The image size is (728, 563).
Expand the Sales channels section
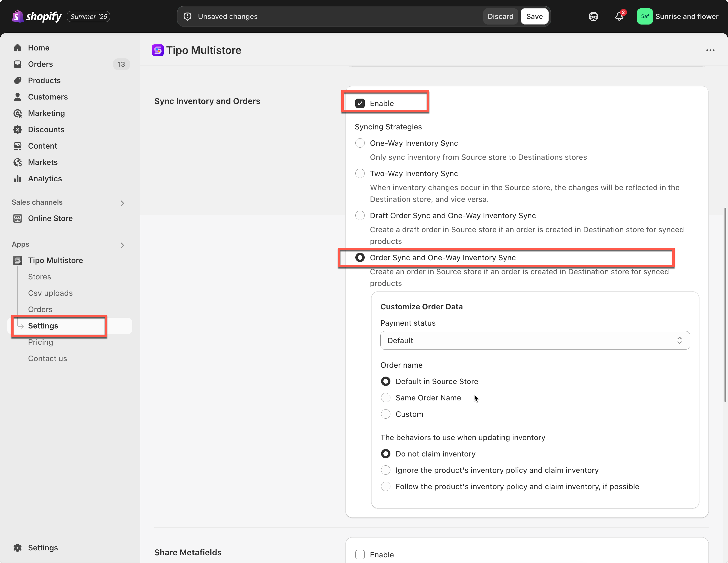122,203
